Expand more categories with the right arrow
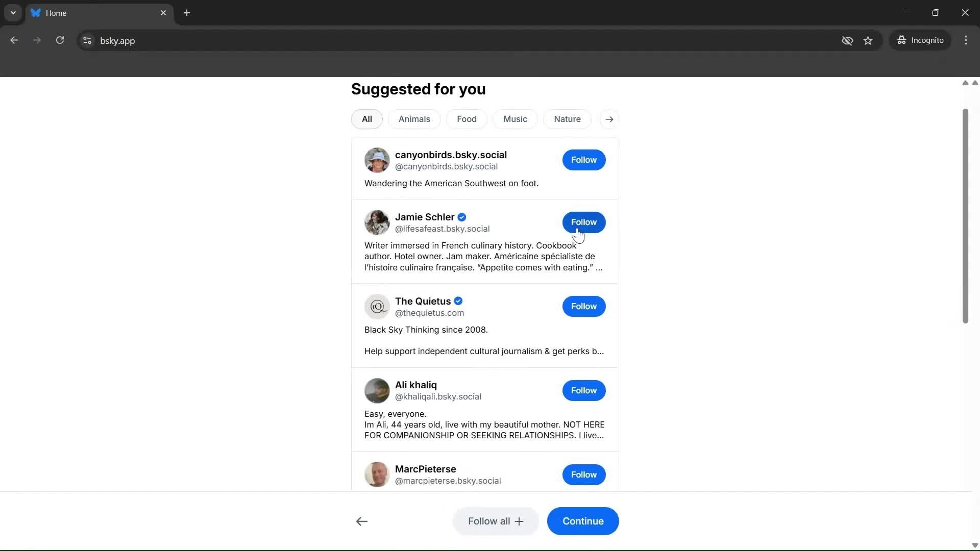The image size is (980, 551). coord(609,119)
